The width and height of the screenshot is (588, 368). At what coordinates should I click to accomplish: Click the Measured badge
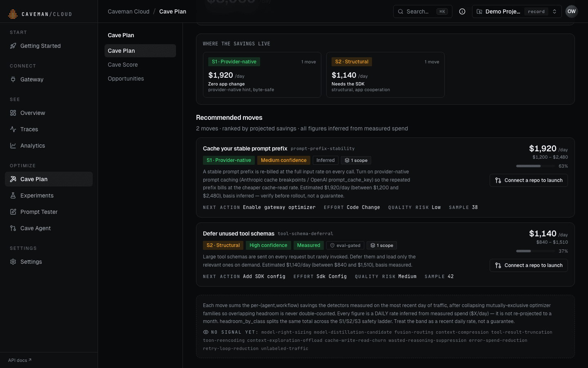309,245
